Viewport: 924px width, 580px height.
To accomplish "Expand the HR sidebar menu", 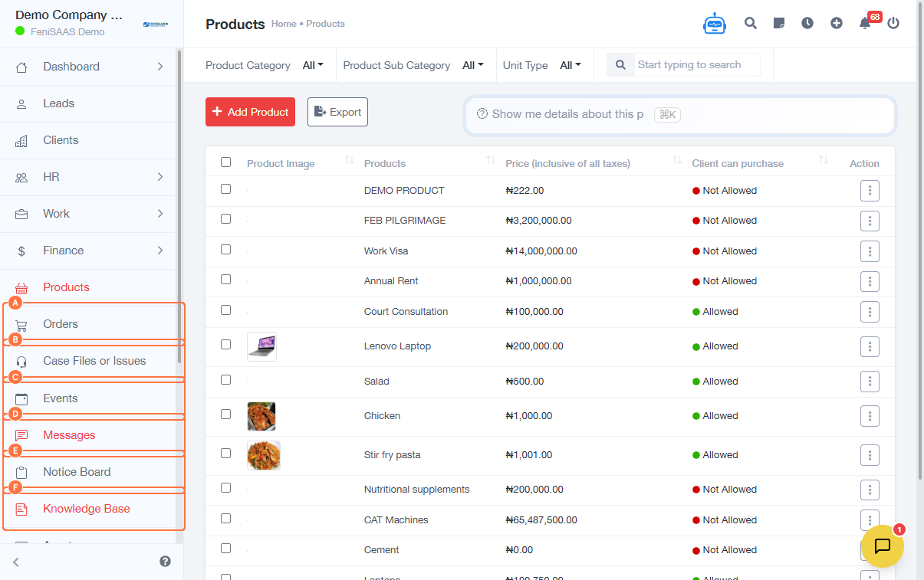I will click(x=90, y=177).
